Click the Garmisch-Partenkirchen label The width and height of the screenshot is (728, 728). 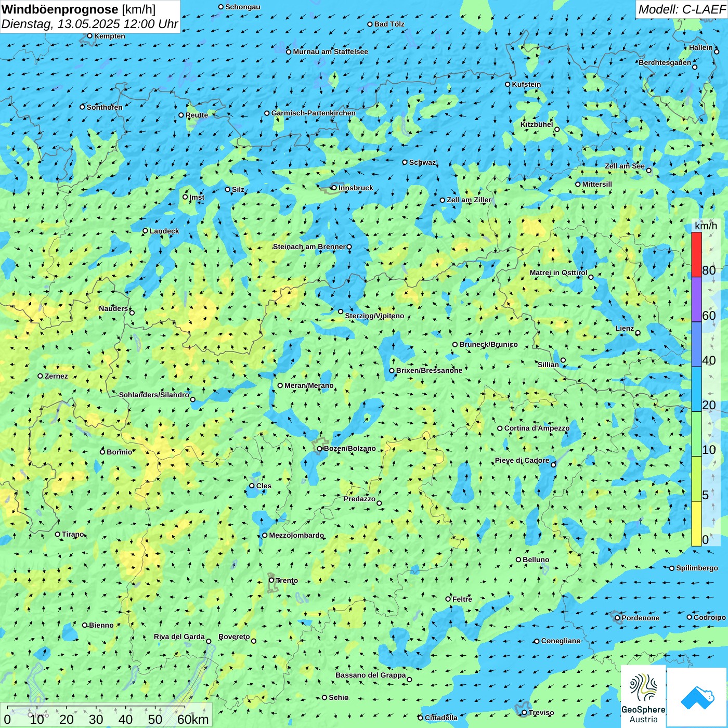(314, 113)
